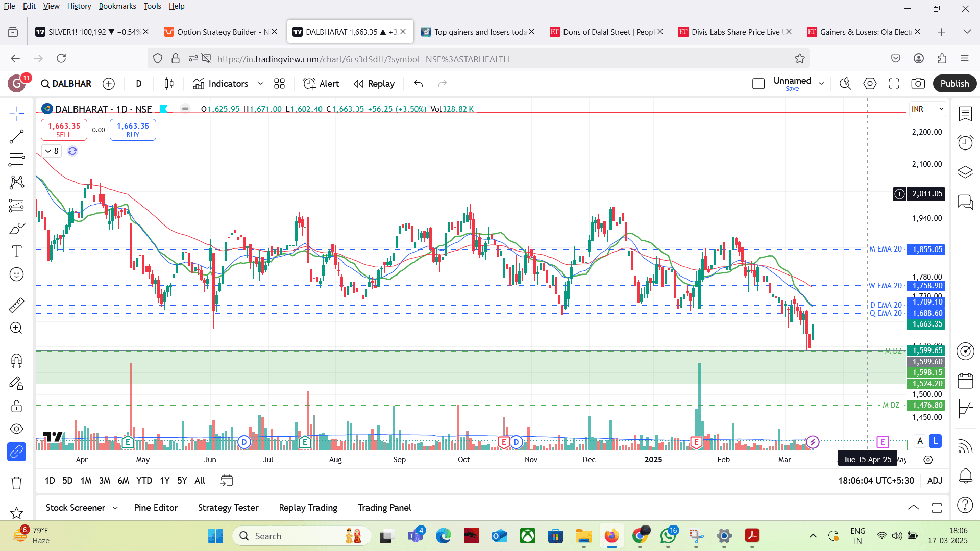Select the ruler measure tool
Image resolution: width=980 pixels, height=551 pixels.
[17, 305]
